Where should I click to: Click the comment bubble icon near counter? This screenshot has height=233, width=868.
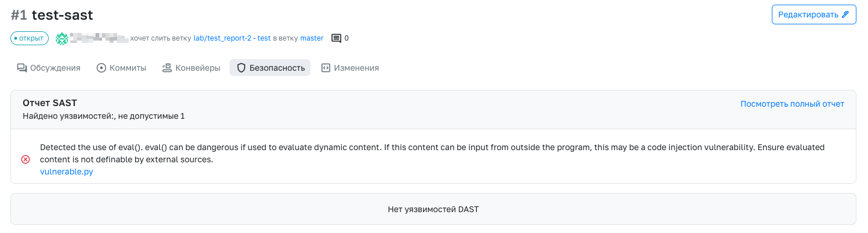[x=336, y=38]
